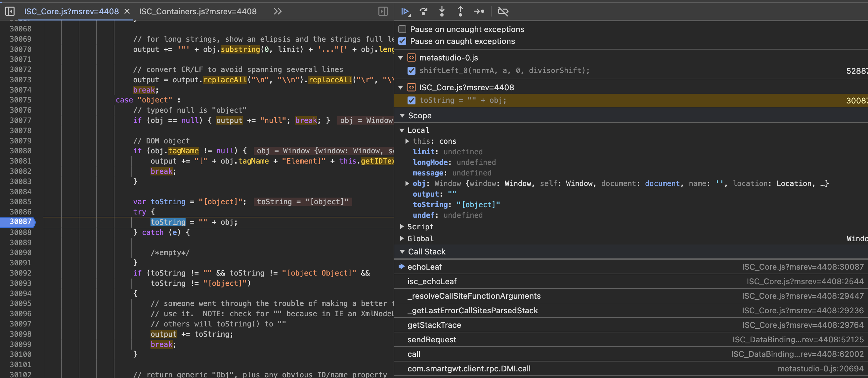Collapse the ISC_Core.js breakpoint group
The height and width of the screenshot is (378, 868).
click(401, 88)
